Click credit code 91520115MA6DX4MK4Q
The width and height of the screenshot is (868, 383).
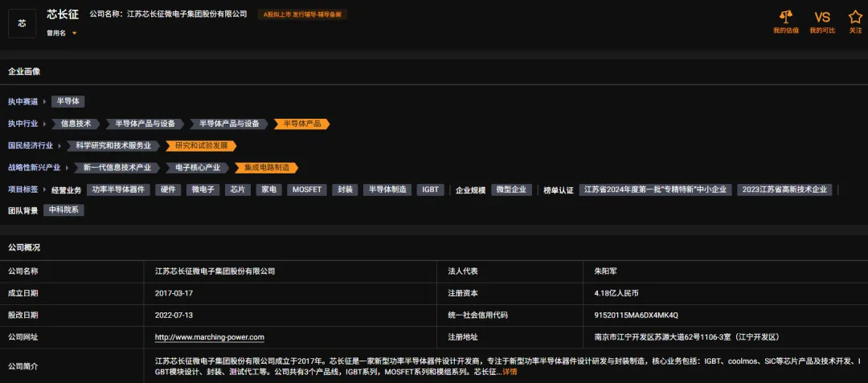click(636, 315)
